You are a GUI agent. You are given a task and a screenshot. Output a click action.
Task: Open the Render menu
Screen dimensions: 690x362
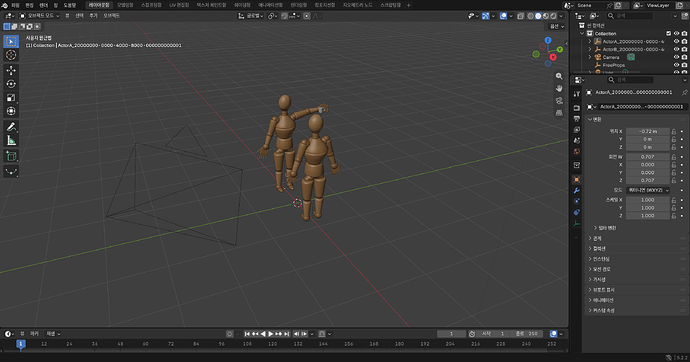coord(44,5)
